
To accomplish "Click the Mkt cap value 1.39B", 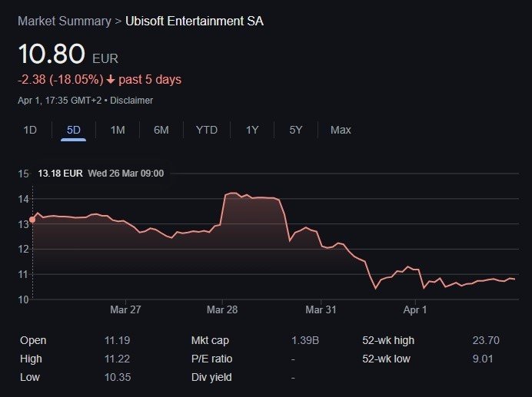I will pyautogui.click(x=305, y=340).
